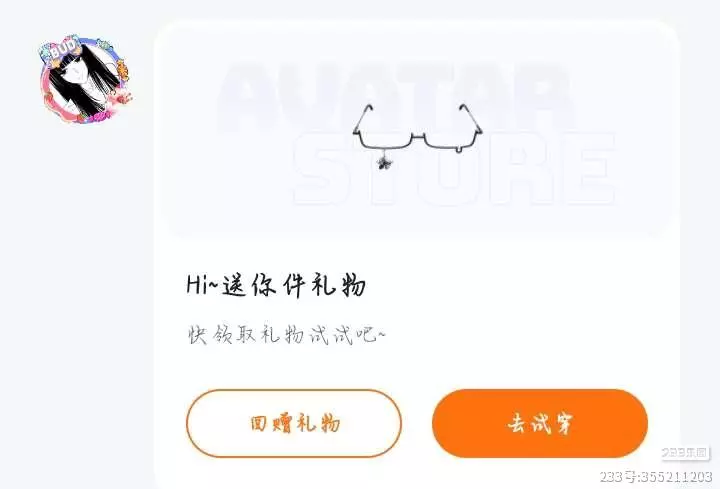Tap the nose bridge of the glasses

[x=418, y=136]
